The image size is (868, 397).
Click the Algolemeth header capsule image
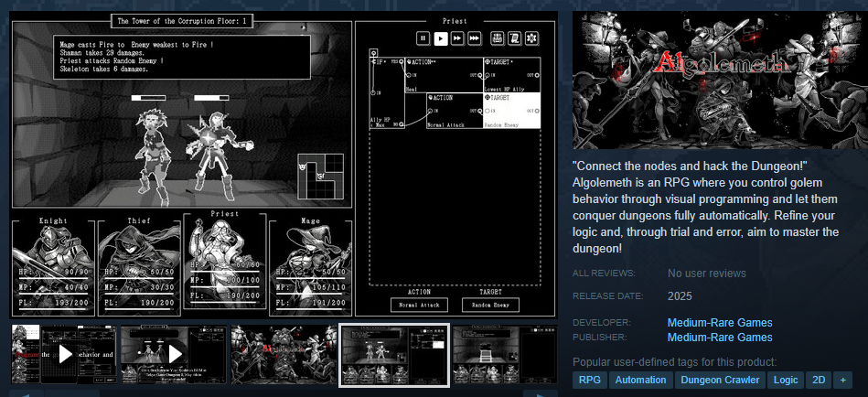pyautogui.click(x=720, y=80)
